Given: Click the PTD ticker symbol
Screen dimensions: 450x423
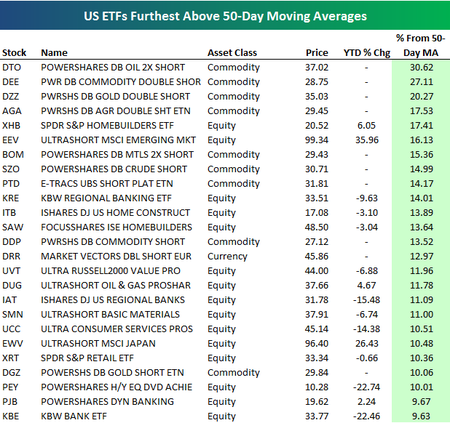Looking at the screenshot, I should 11,183.
